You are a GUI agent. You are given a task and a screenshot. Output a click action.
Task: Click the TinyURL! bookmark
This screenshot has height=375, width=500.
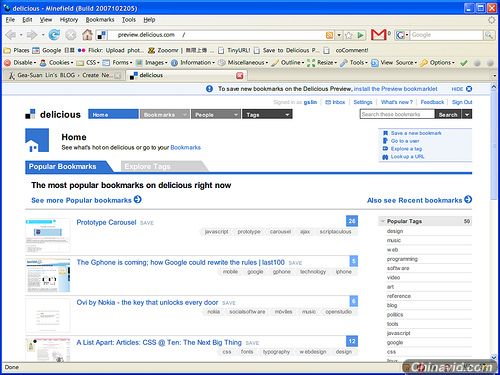click(234, 50)
